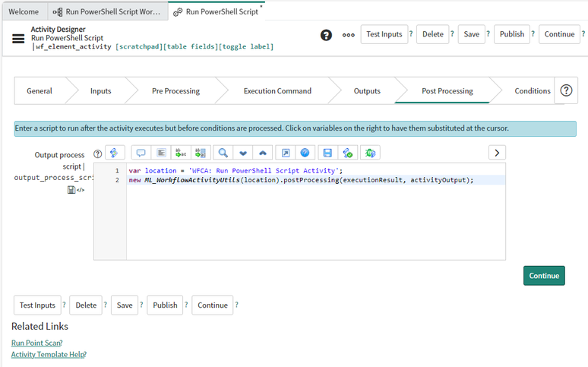Go to the Inputs step
The width and height of the screenshot is (588, 367).
(x=100, y=91)
